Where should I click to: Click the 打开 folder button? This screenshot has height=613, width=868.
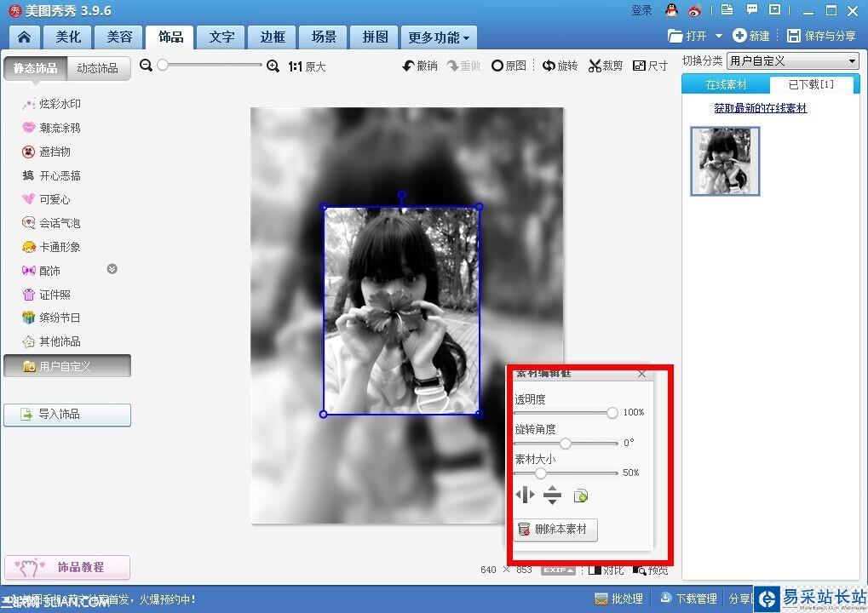(x=687, y=36)
